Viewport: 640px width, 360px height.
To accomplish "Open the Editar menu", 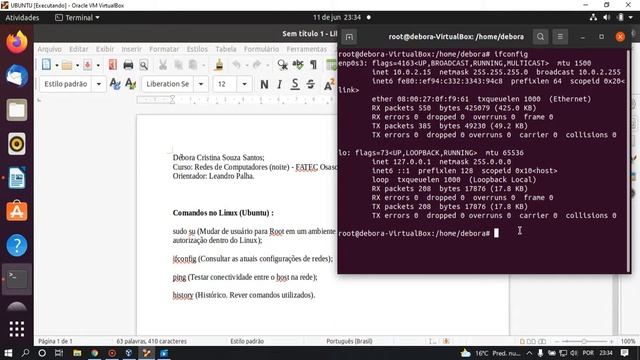I will click(x=78, y=49).
